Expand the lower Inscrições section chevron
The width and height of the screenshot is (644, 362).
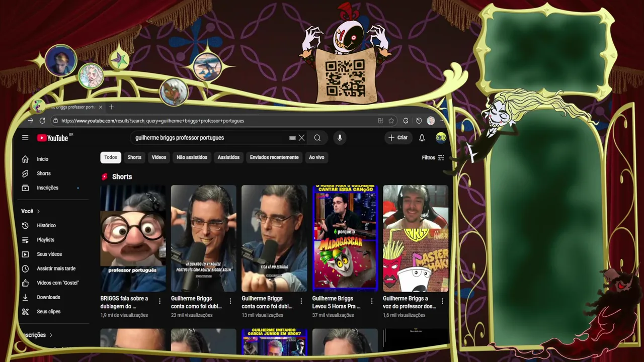point(51,335)
